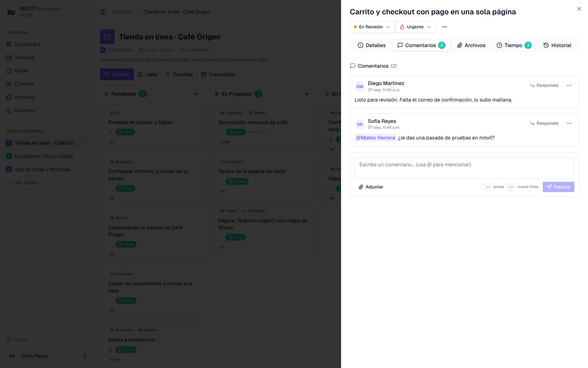Open task options three-dot menu beside Urgente

coord(444,27)
